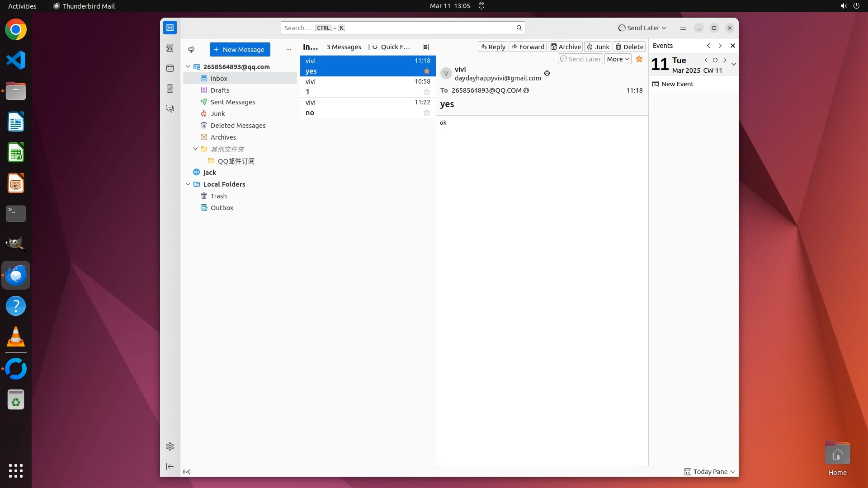Toggle star on the "no" message
The height and width of the screenshot is (488, 868).
(x=426, y=113)
